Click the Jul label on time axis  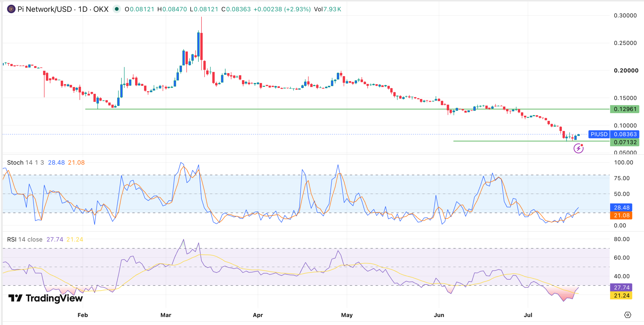coord(528,315)
